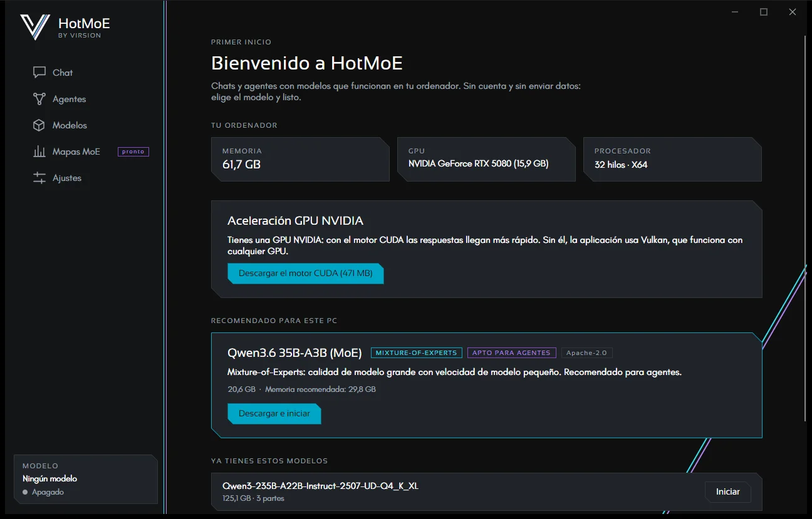The width and height of the screenshot is (812, 519).
Task: Download the CUDA engine (471 MB)
Action: [305, 274]
